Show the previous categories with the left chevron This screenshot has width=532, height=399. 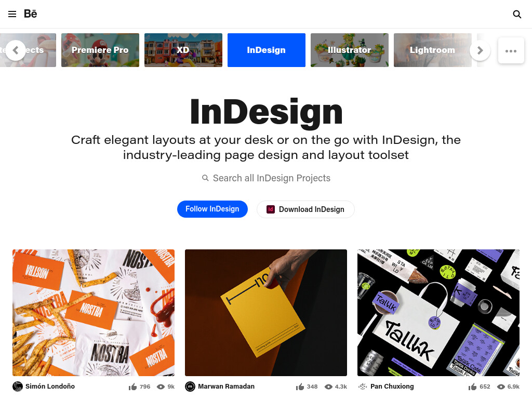tap(16, 50)
